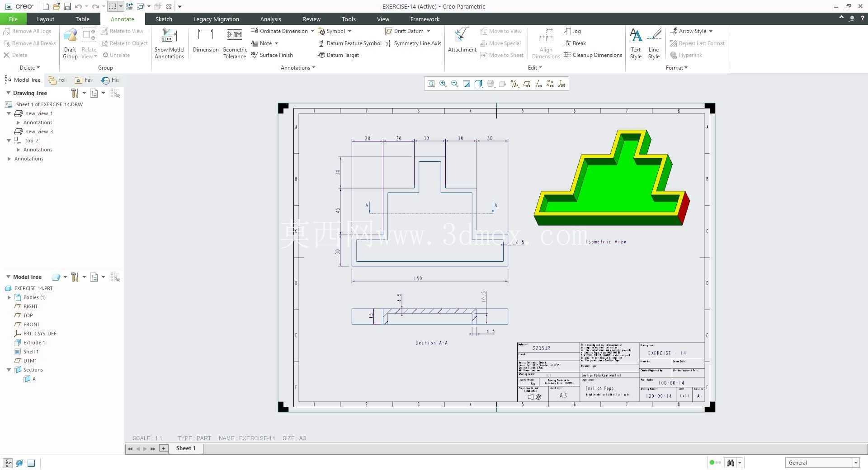Viewport: 868px width, 470px height.
Task: Select Shell 1 feature
Action: pos(27,352)
